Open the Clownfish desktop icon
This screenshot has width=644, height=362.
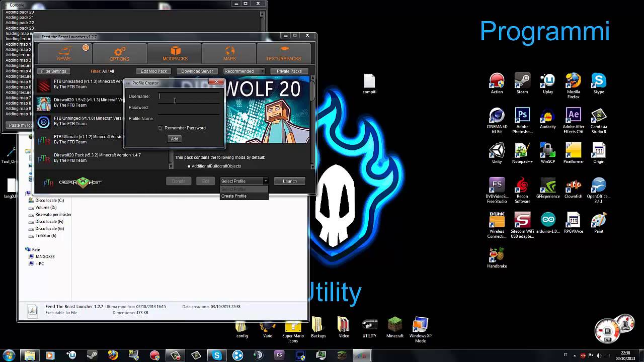coord(573,188)
